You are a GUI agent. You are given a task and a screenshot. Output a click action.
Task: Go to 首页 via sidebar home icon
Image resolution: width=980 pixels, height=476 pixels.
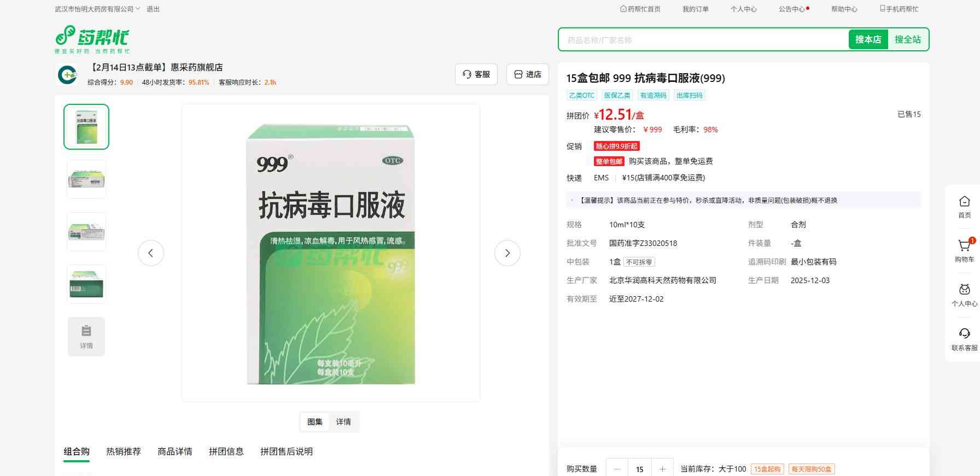[x=964, y=202]
